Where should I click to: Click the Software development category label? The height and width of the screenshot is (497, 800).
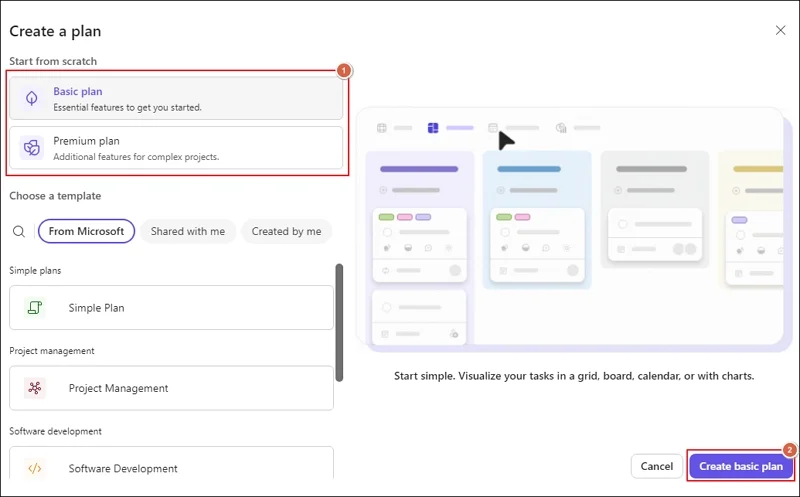click(55, 431)
